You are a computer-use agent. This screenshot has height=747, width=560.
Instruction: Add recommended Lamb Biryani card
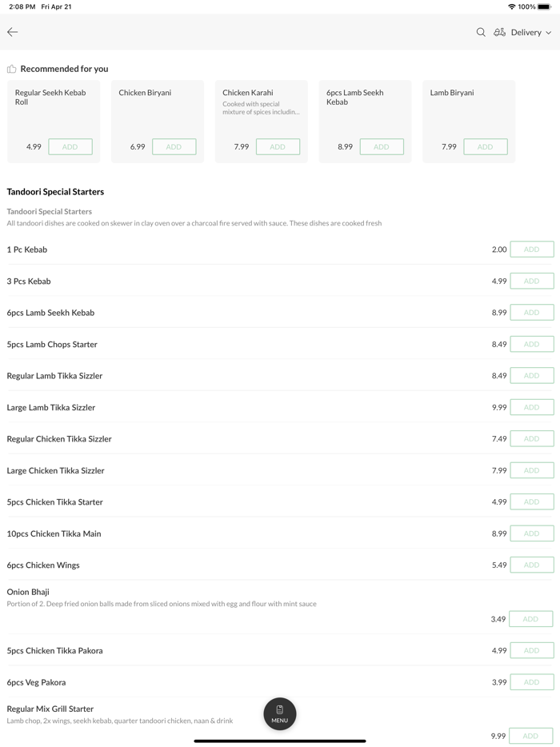click(x=486, y=146)
